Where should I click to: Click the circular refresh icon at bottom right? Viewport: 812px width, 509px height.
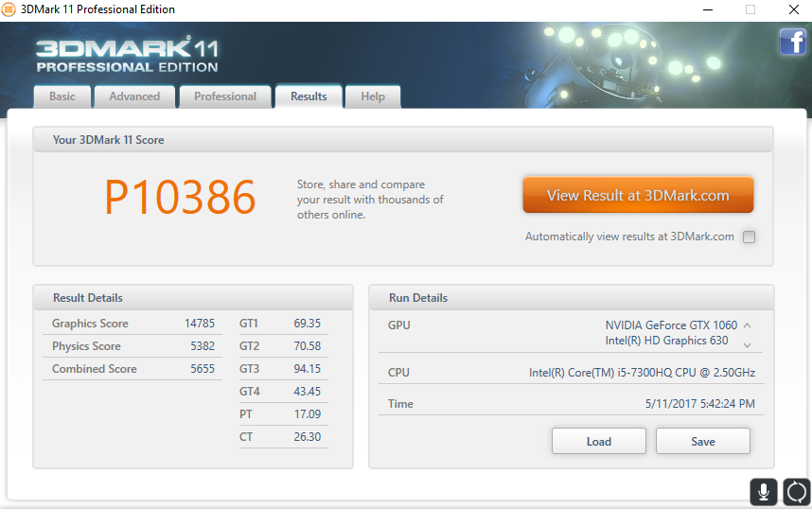tap(797, 492)
